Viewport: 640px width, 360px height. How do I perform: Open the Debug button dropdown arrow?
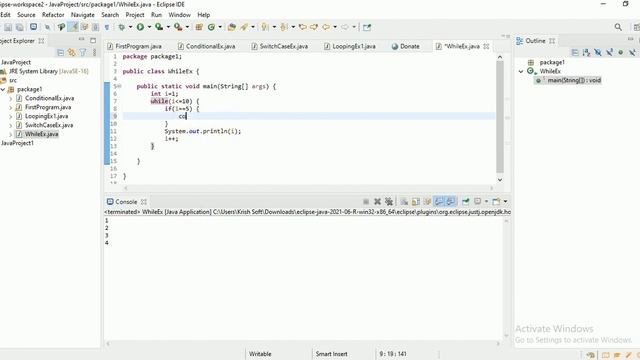click(130, 27)
